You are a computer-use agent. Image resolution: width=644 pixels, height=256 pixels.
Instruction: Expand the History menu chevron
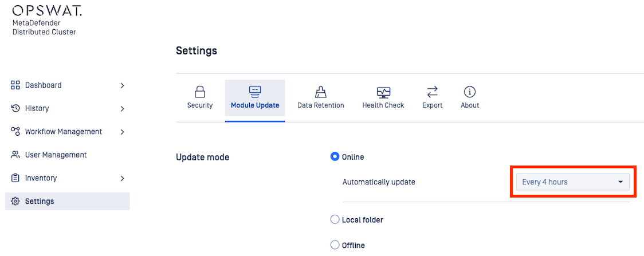pyautogui.click(x=122, y=108)
